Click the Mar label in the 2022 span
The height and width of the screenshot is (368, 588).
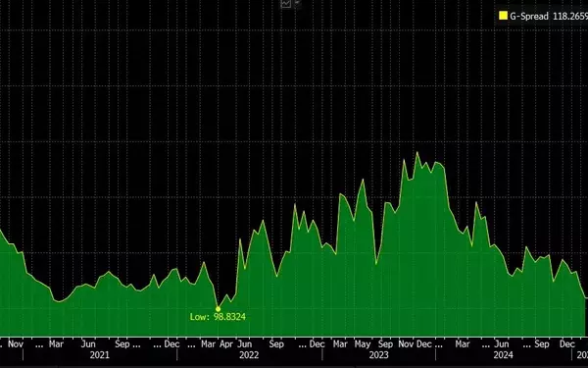[x=208, y=344]
